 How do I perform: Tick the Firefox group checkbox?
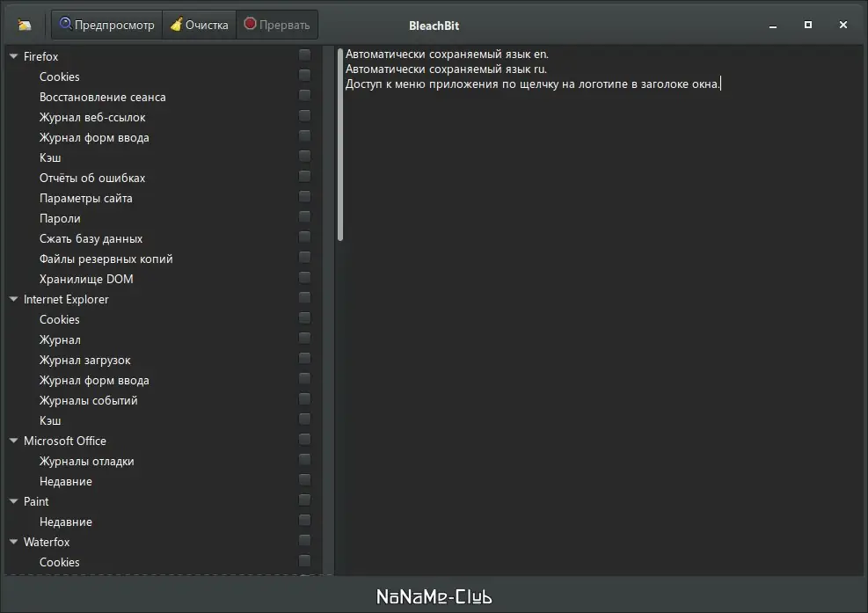click(304, 55)
